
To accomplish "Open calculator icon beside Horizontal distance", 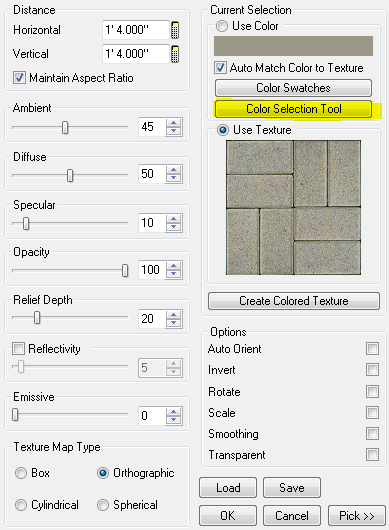I will pyautogui.click(x=175, y=30).
